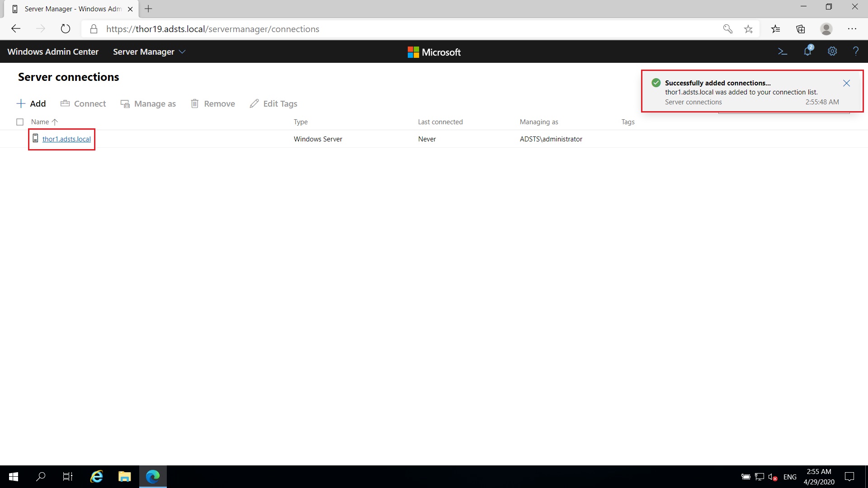Viewport: 868px width, 488px height.
Task: Click the server icon beside thor1.adsts.local
Action: click(35, 138)
